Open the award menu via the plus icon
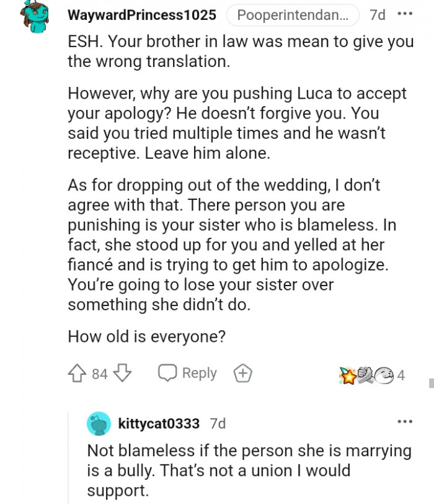This screenshot has height=504, width=434. click(242, 372)
